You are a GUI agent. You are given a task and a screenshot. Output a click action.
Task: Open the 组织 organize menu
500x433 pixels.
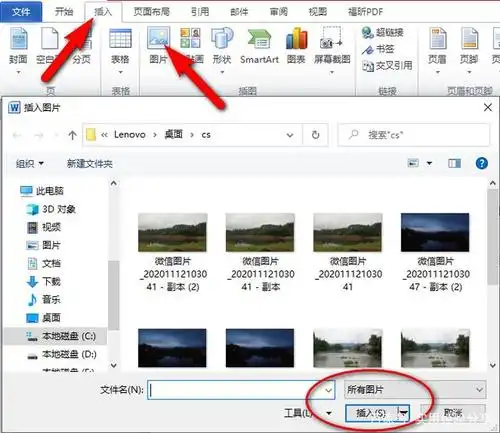click(30, 164)
